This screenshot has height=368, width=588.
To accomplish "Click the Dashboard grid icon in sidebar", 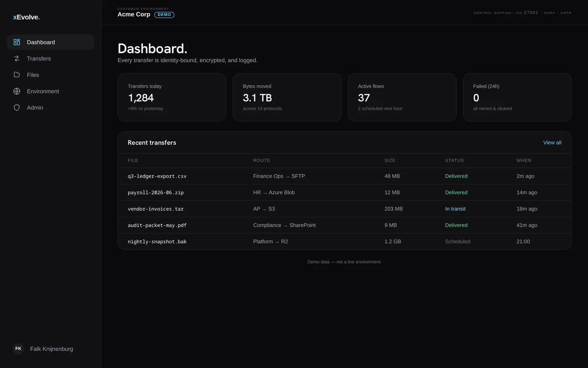I will [x=17, y=42].
